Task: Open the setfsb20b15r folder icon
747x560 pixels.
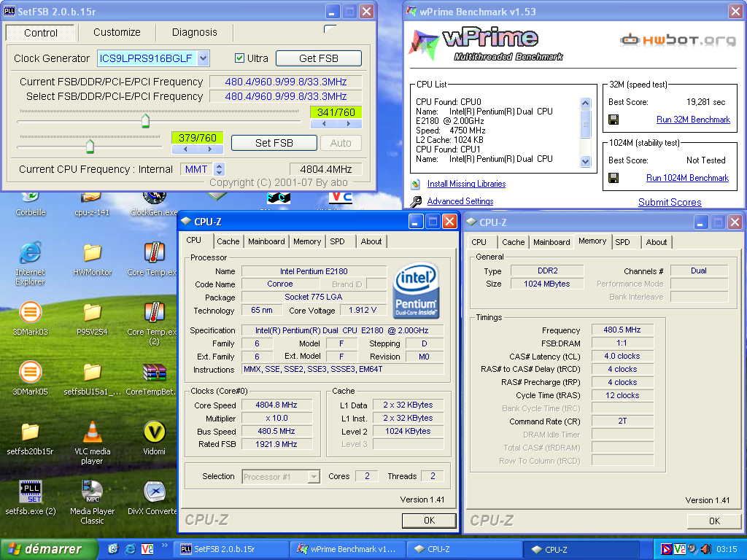Action: (30, 432)
